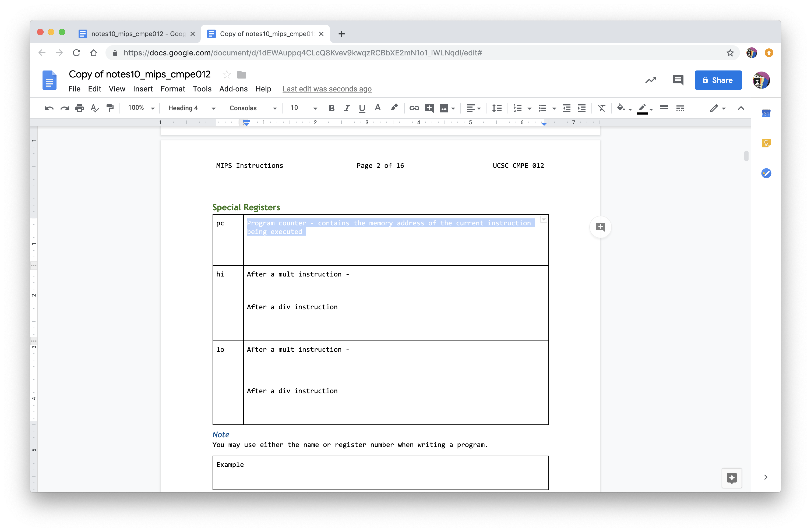This screenshot has height=532, width=811.
Task: Toggle bold formatting
Action: (331, 108)
